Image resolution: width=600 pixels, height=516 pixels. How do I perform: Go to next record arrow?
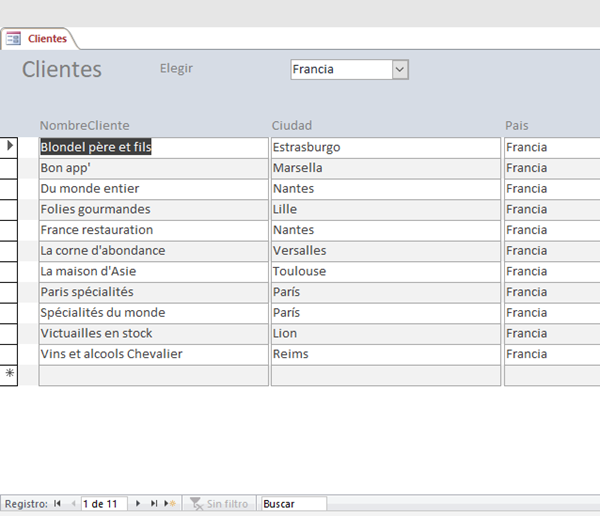coord(138,504)
